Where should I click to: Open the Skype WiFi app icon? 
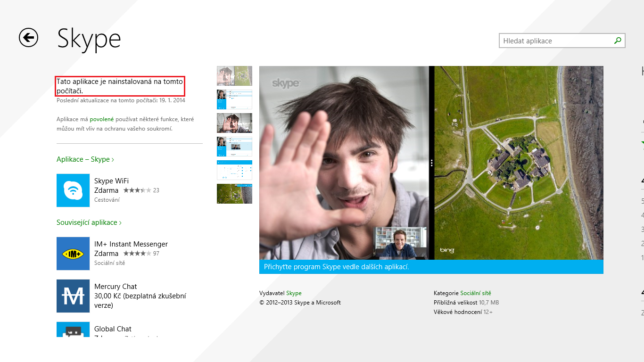pos(72,190)
